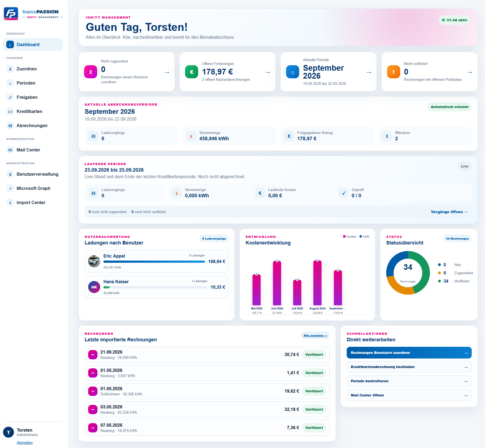The height and width of the screenshot is (448, 485).
Task: Click the Mail Center envelope icon
Action: 10,150
